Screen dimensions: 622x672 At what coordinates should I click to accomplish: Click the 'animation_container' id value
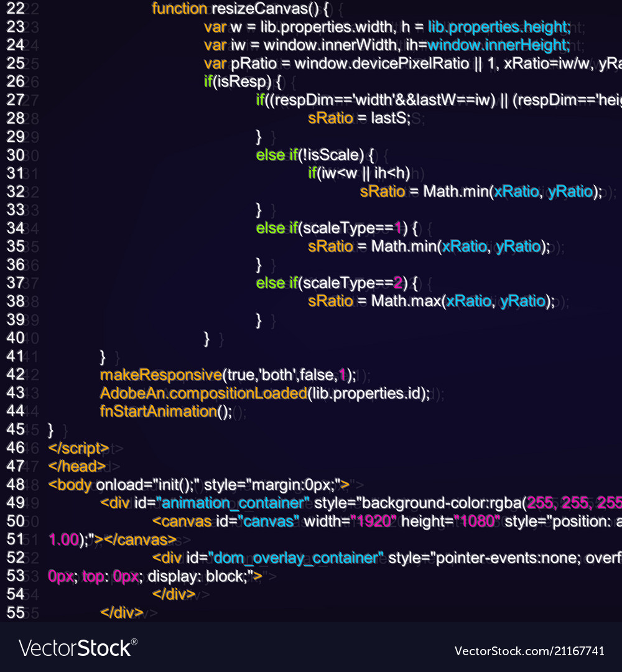click(x=233, y=503)
